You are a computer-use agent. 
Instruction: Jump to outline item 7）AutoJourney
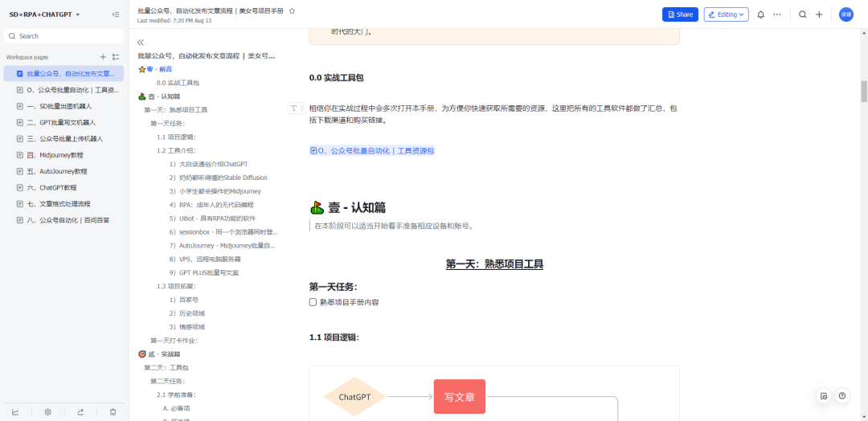[x=222, y=246]
